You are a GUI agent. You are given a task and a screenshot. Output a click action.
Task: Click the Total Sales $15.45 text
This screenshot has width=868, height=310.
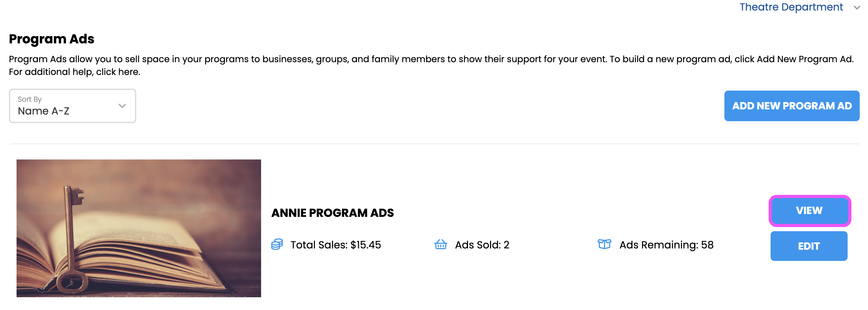tap(335, 245)
